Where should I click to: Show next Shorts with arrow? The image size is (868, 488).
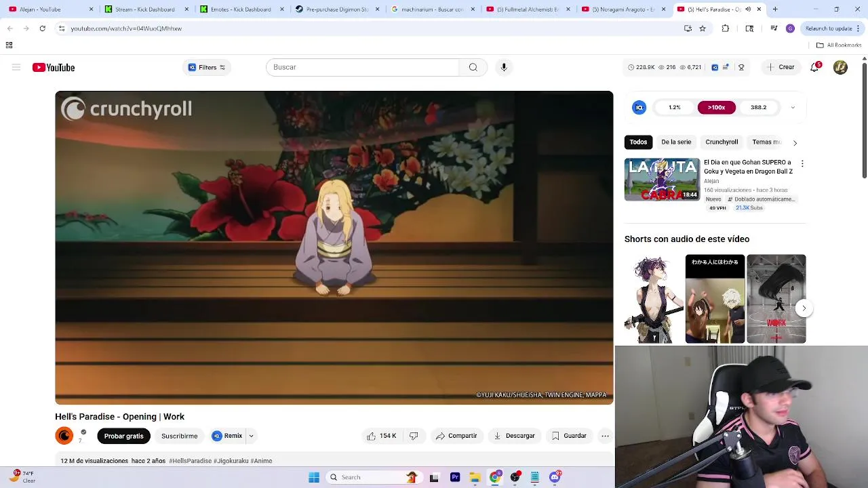tap(804, 308)
